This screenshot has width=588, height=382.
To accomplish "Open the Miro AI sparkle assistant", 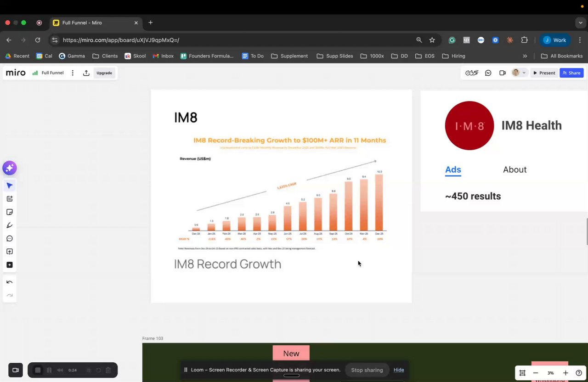I will (10, 168).
